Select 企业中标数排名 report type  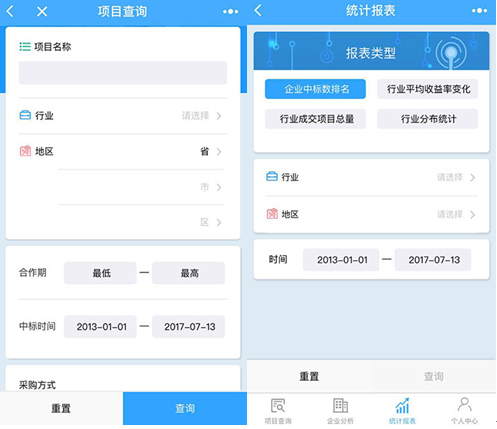[x=315, y=89]
